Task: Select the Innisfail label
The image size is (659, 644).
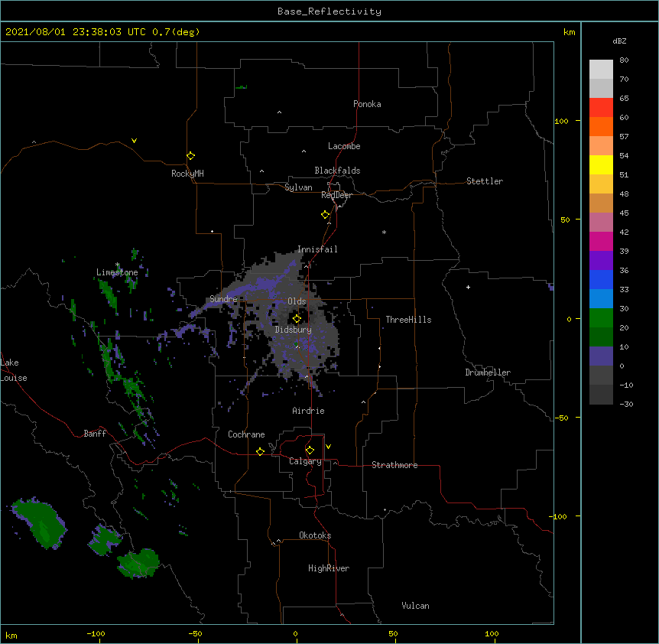Action: (317, 249)
